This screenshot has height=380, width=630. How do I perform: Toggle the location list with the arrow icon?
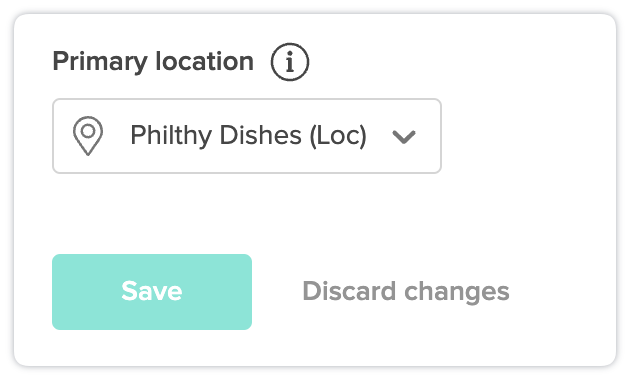tap(404, 137)
